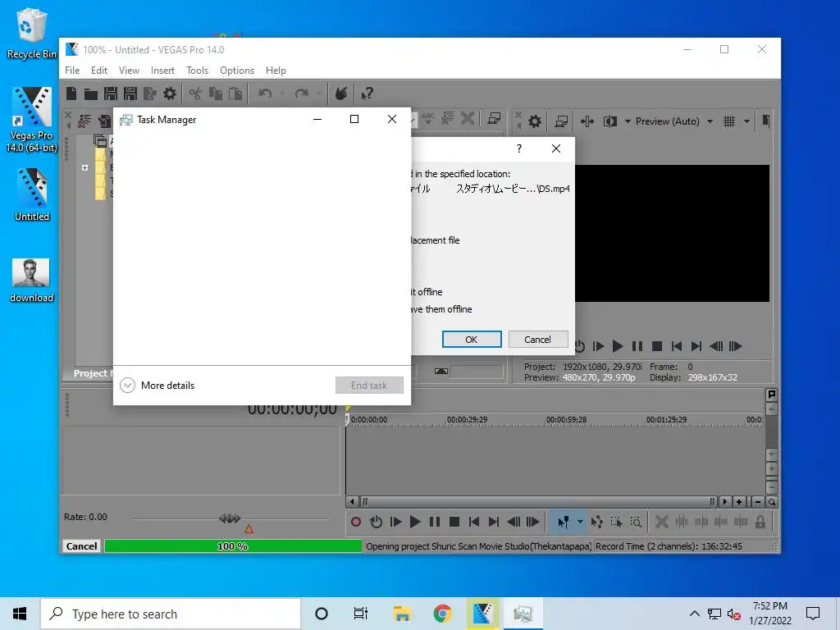This screenshot has height=630, width=840.
Task: Click Pause in the timeline transport bar
Action: [x=435, y=522]
